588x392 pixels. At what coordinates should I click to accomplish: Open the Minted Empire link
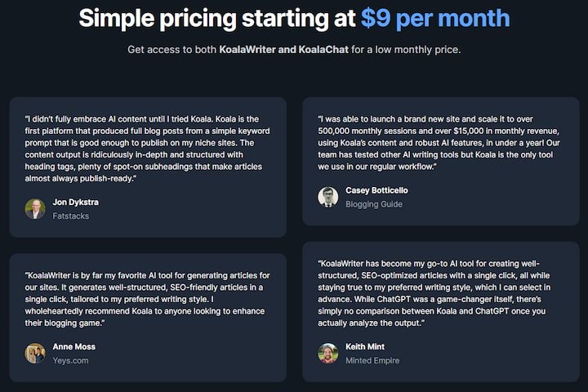[x=372, y=360]
